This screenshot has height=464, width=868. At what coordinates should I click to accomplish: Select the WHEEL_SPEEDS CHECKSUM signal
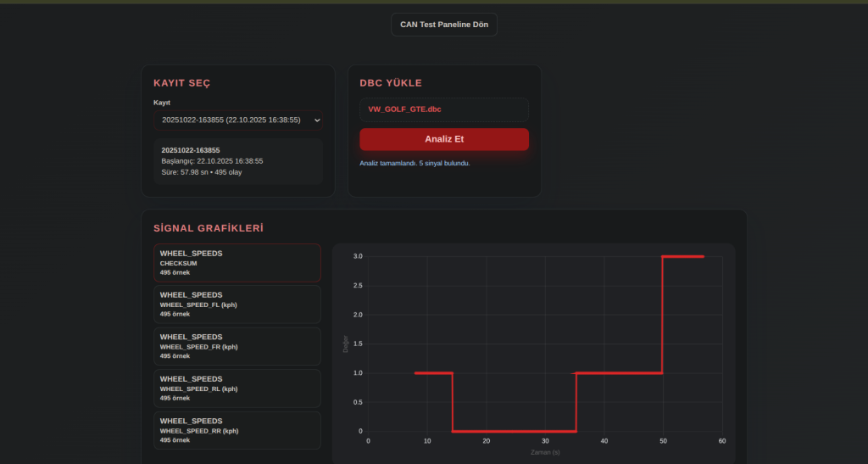[x=237, y=263]
